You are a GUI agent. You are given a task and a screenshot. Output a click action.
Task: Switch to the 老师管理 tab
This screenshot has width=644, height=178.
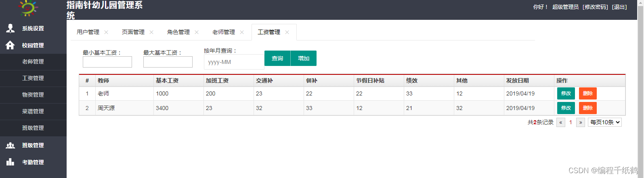tap(224, 32)
